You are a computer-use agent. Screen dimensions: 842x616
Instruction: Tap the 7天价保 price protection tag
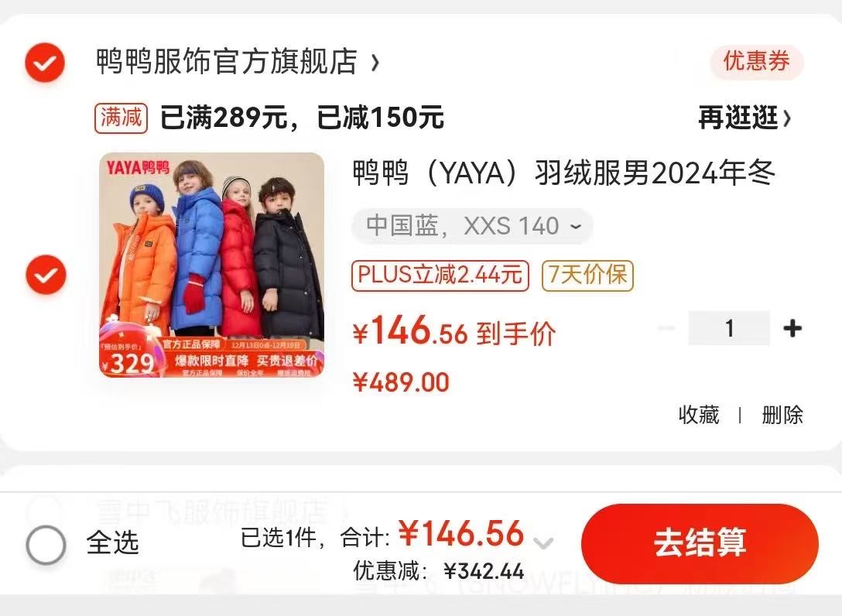tap(587, 275)
